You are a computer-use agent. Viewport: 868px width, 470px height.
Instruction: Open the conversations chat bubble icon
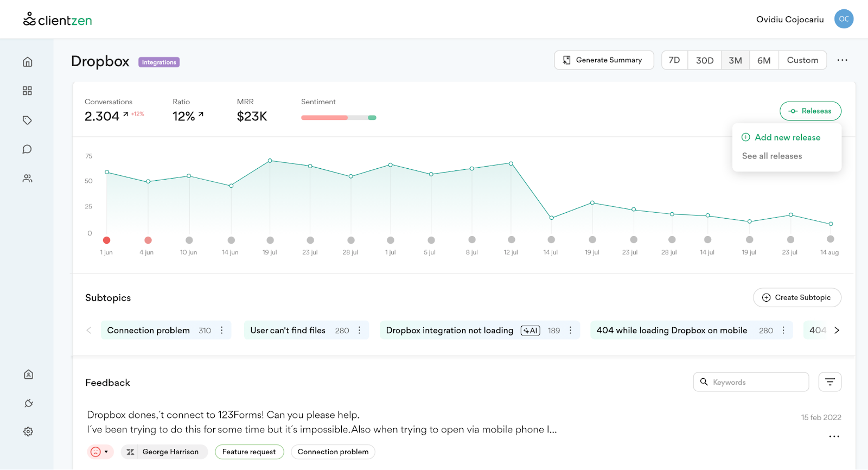tap(27, 149)
